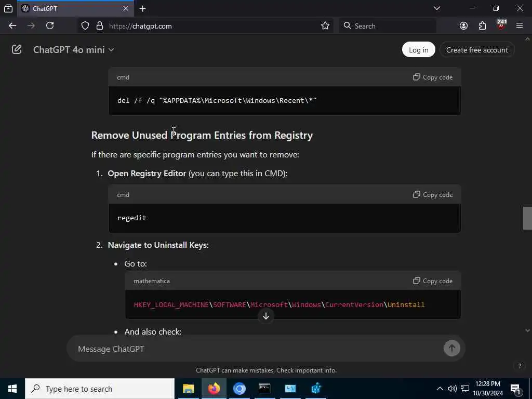Click the new chat compose icon
This screenshot has height=399, width=532.
(17, 49)
